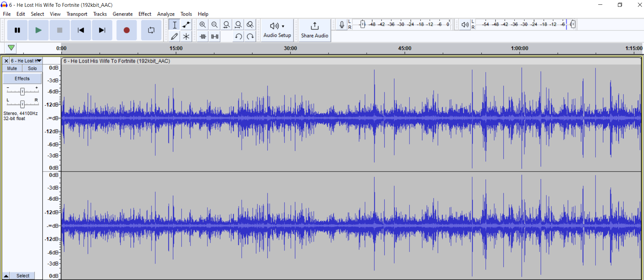This screenshot has height=280, width=644.
Task: Click the track Select button
Action: click(23, 276)
